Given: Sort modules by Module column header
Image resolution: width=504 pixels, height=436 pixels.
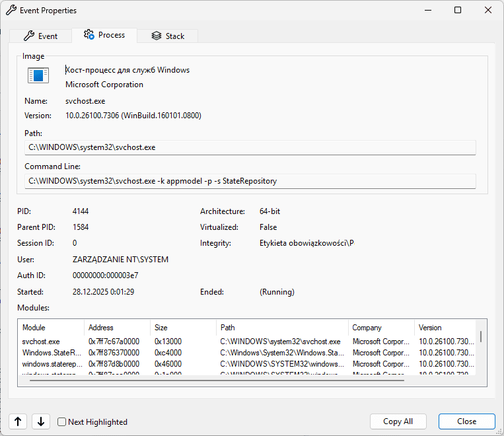Looking at the screenshot, I should click(x=51, y=328).
